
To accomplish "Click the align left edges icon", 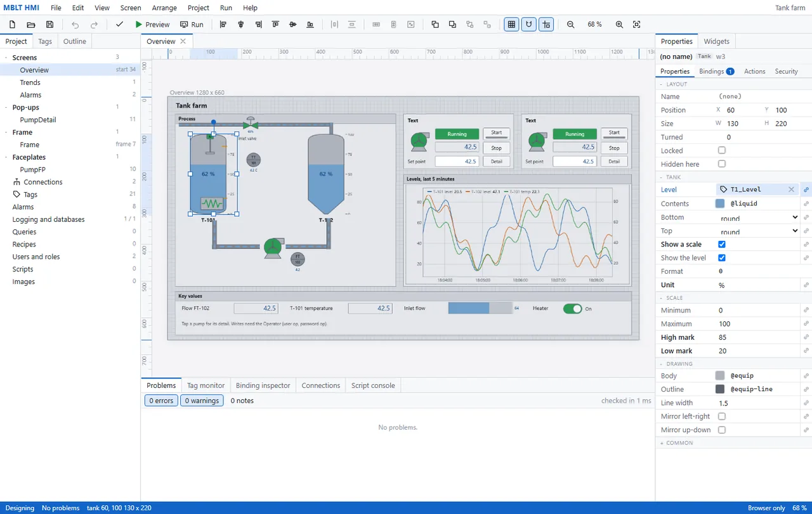I will tap(223, 25).
